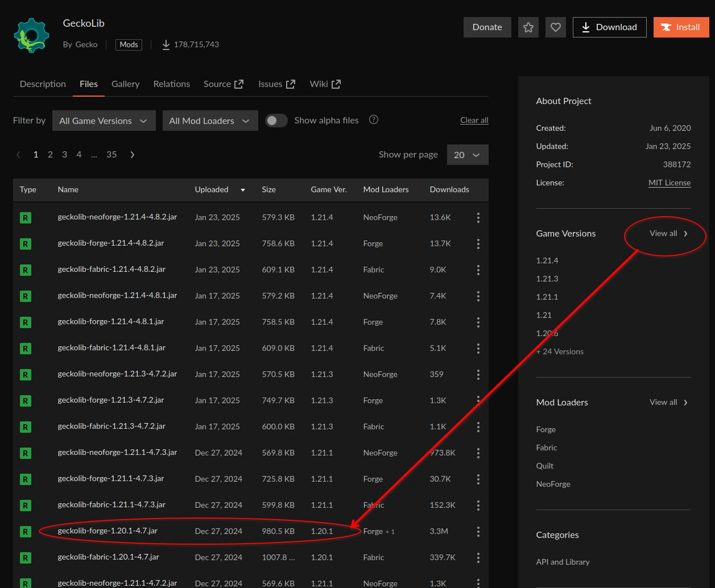This screenshot has width=715, height=588.
Task: Click the help question mark icon beside alpha files
Action: click(374, 119)
